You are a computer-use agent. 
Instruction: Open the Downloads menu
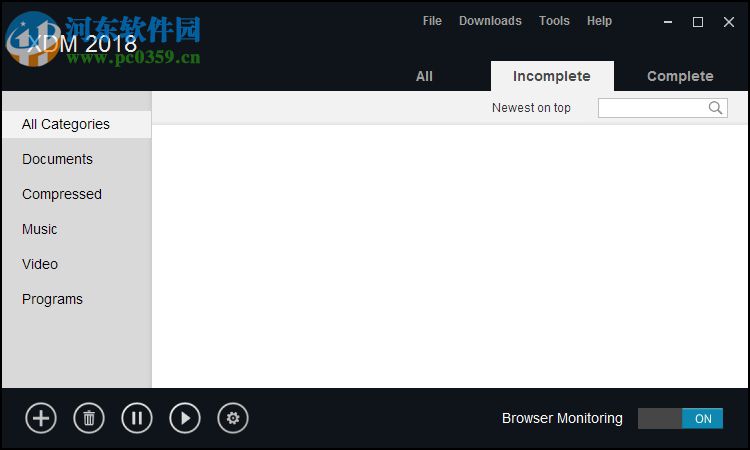[490, 21]
